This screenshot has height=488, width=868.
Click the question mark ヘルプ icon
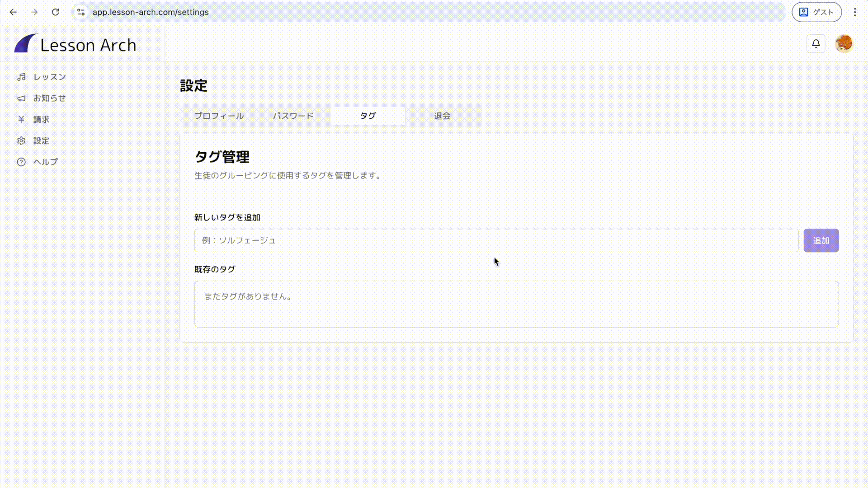(21, 162)
